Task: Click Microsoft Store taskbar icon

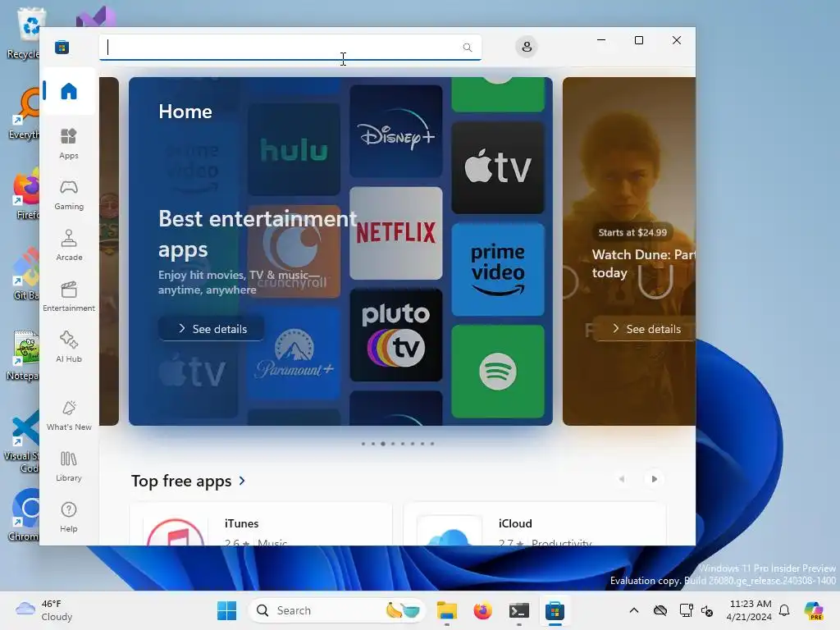Action: (555, 610)
